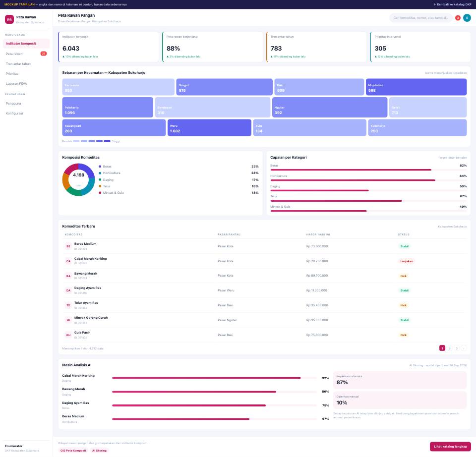Screen dimensions: 476x457
Task: Open the Peta rawan berjenjang 88% card
Action: [x=213, y=47]
